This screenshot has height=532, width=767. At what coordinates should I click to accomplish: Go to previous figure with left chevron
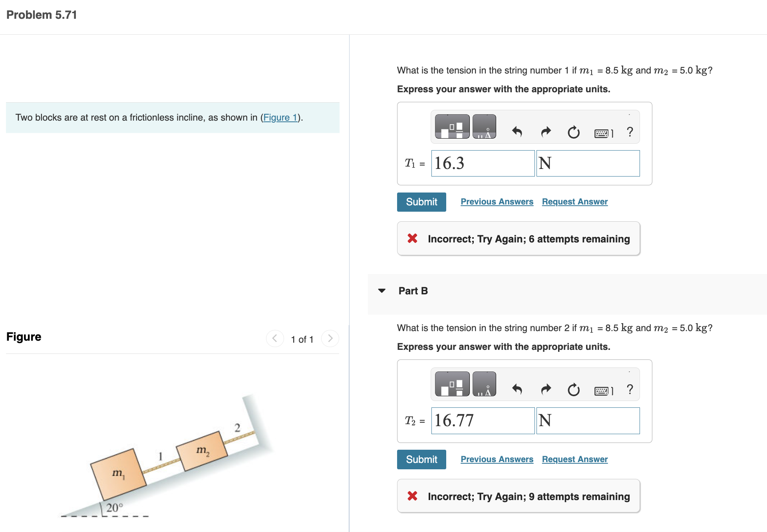tap(274, 338)
